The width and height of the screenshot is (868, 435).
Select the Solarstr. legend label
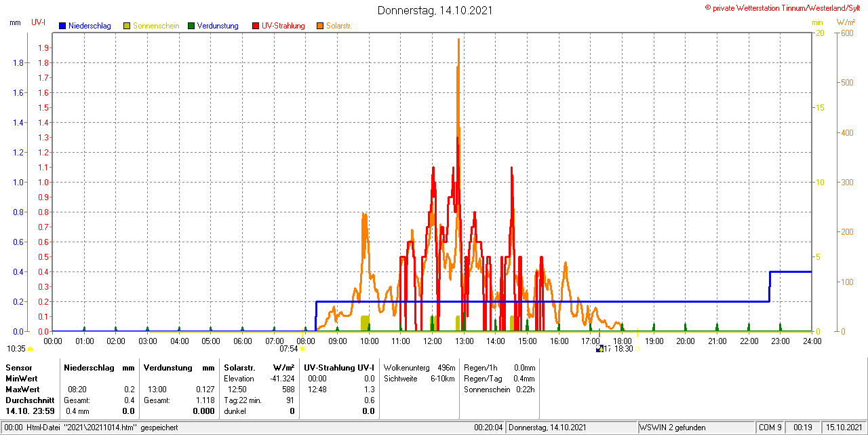tap(338, 26)
